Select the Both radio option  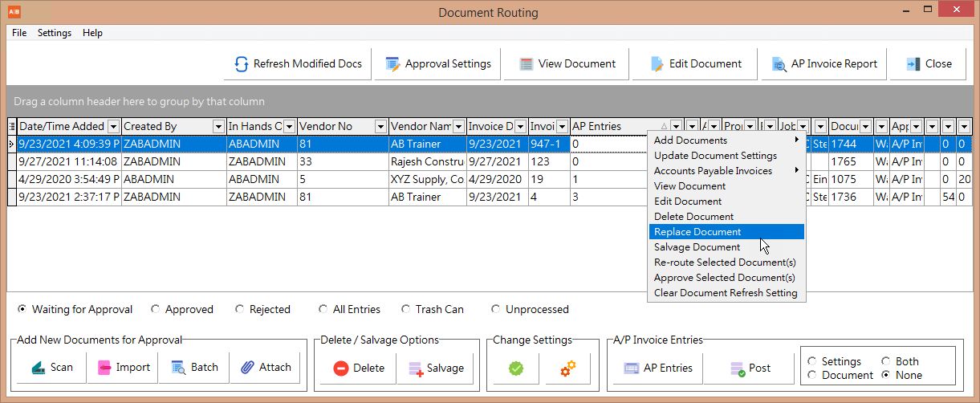[886, 361]
